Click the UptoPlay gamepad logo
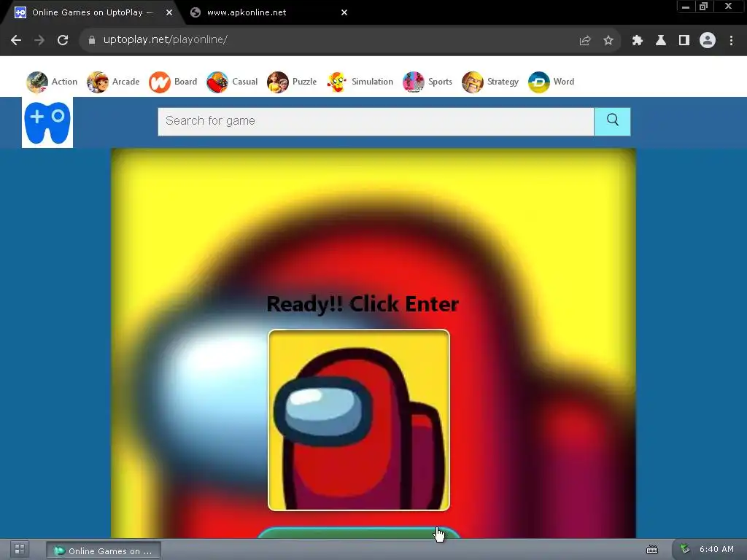The width and height of the screenshot is (747, 560). coord(47,122)
